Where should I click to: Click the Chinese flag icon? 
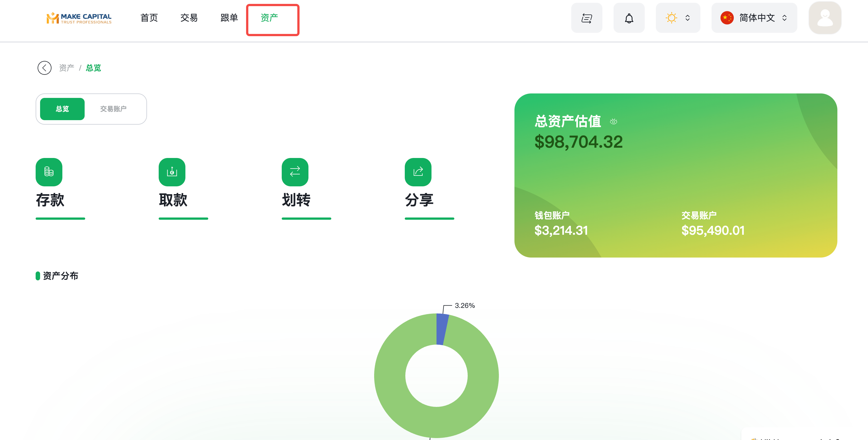(727, 18)
